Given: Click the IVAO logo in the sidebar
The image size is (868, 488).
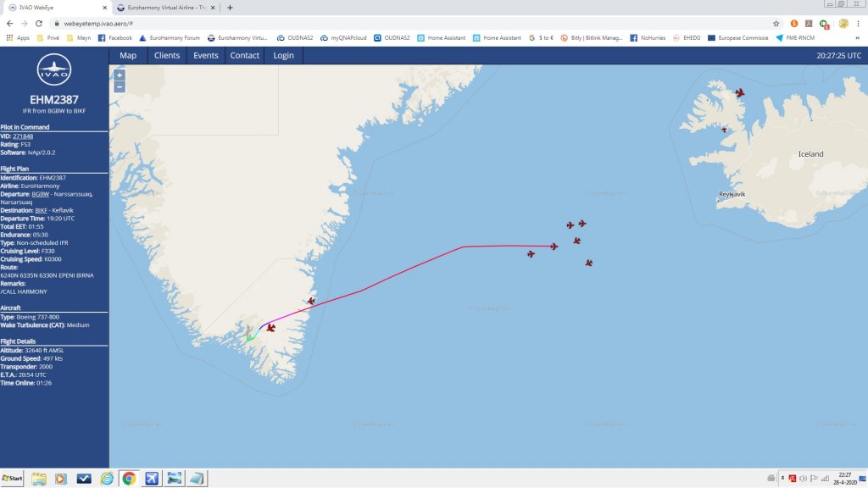Looking at the screenshot, I should 53,69.
